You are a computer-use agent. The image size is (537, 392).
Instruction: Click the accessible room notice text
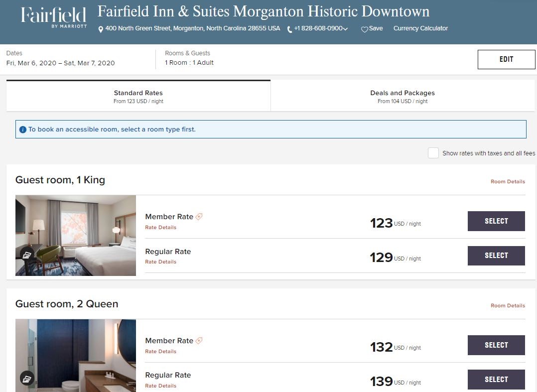click(x=112, y=130)
